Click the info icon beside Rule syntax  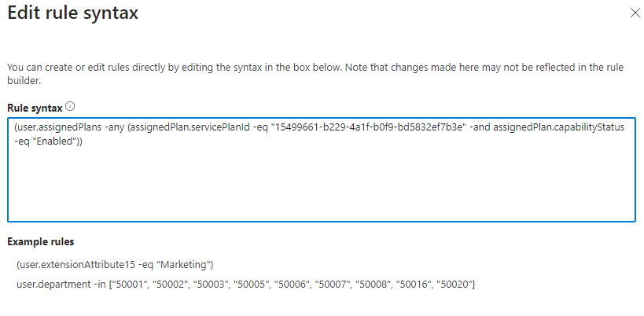pos(70,106)
